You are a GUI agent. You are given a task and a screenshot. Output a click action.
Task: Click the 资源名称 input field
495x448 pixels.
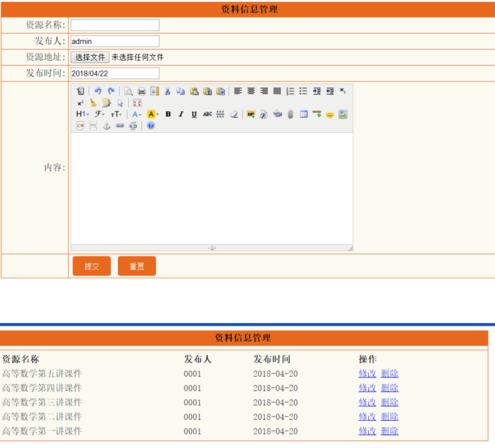pyautogui.click(x=115, y=25)
